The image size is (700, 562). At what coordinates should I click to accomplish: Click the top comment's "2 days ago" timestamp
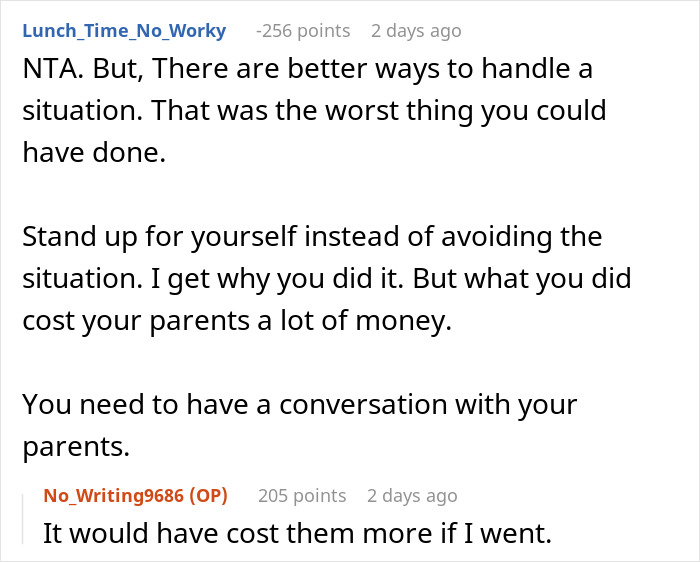tap(416, 31)
